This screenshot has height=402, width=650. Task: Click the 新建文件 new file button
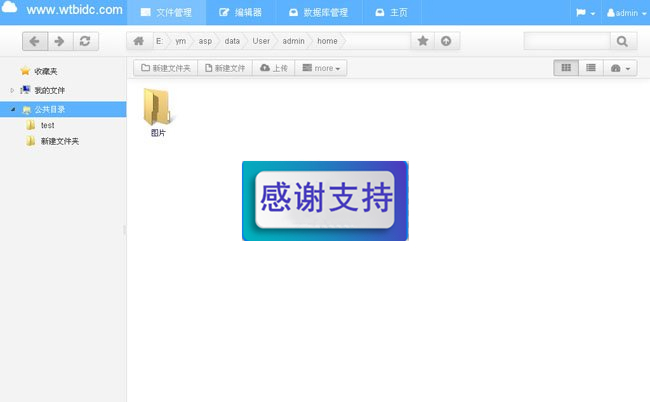(225, 68)
